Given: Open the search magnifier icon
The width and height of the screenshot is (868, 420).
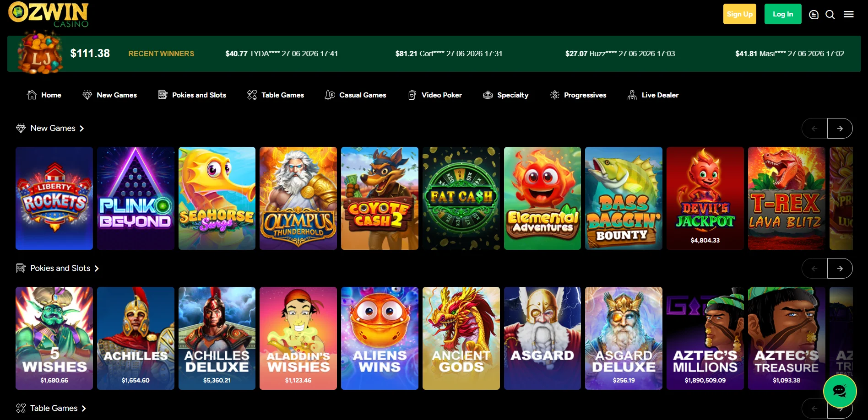Looking at the screenshot, I should [x=830, y=15].
